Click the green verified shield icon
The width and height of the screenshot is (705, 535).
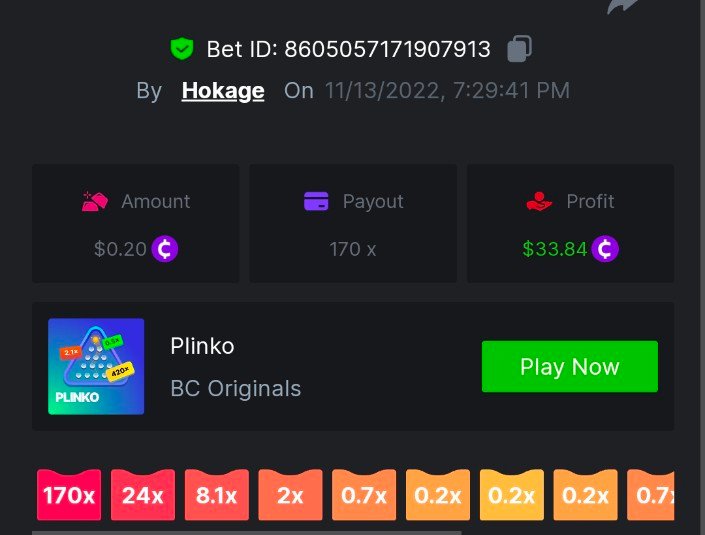click(182, 49)
